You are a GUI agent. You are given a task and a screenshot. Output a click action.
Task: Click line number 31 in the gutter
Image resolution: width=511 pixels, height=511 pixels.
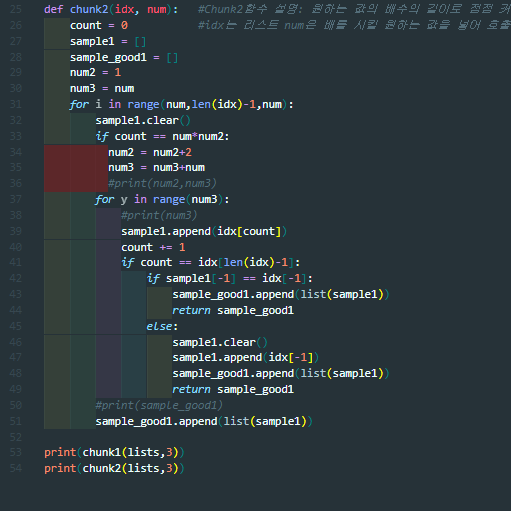click(16, 104)
